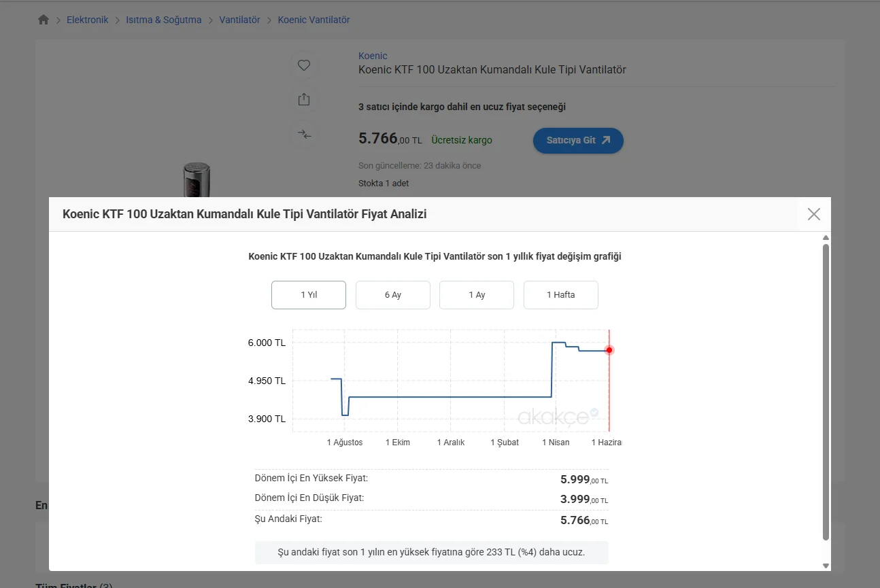Click the Fiyat Analizi dialog title text
Viewport: 880px width, 588px height.
click(x=245, y=214)
